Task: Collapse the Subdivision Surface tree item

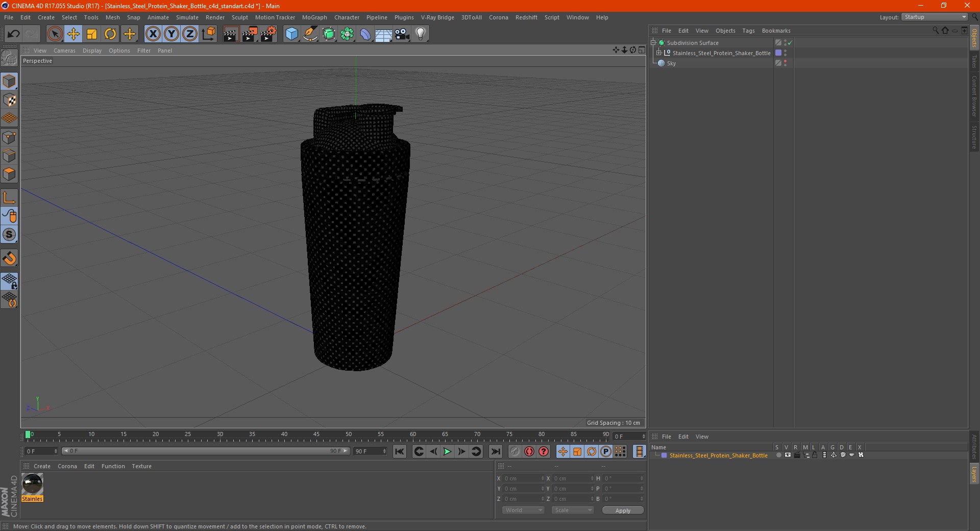Action: tap(653, 43)
